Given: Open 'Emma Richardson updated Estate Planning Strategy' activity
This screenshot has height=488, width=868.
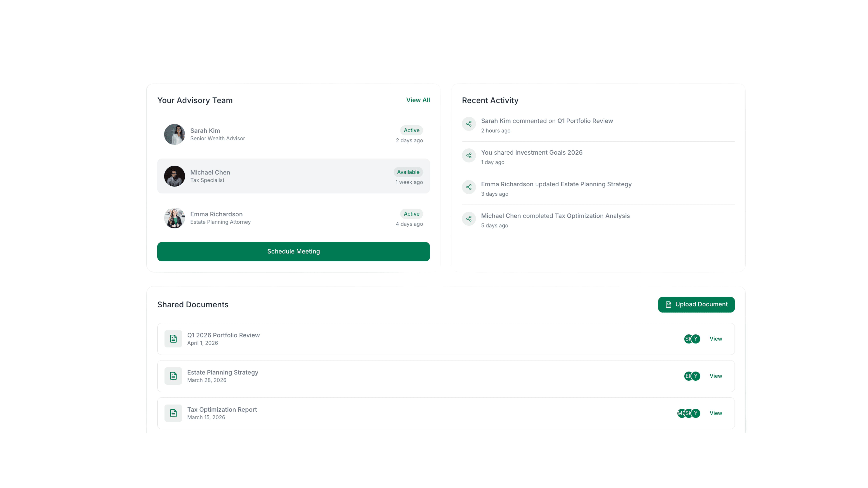Looking at the screenshot, I should coord(556,184).
